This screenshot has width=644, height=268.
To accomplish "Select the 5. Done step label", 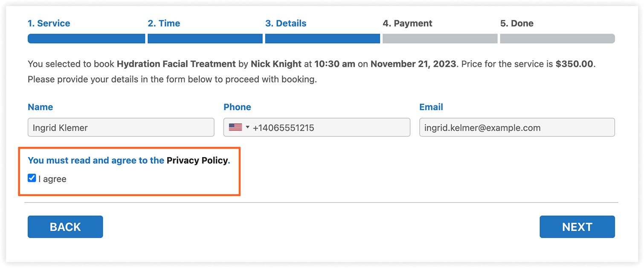I will (517, 23).
